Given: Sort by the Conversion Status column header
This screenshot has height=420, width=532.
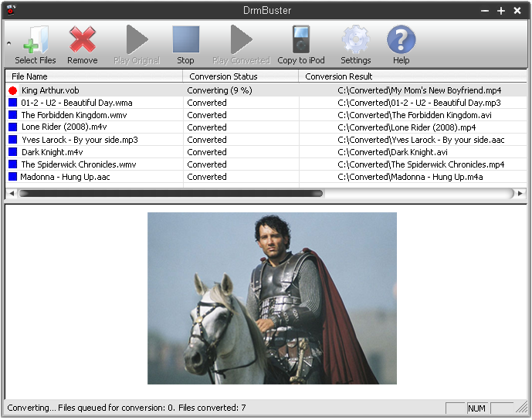Looking at the screenshot, I should 241,76.
